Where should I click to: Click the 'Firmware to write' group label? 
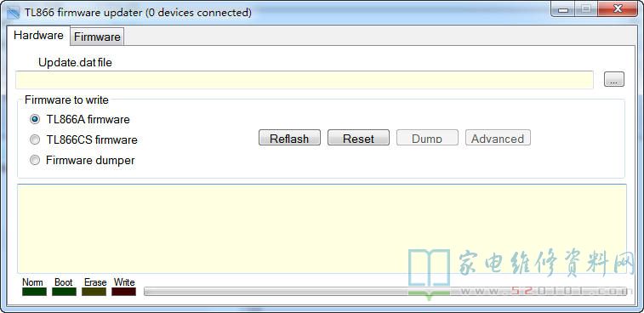66,100
